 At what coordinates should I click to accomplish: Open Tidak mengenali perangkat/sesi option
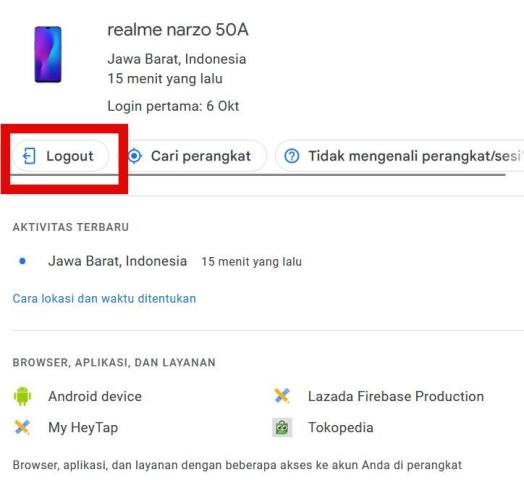click(400, 156)
